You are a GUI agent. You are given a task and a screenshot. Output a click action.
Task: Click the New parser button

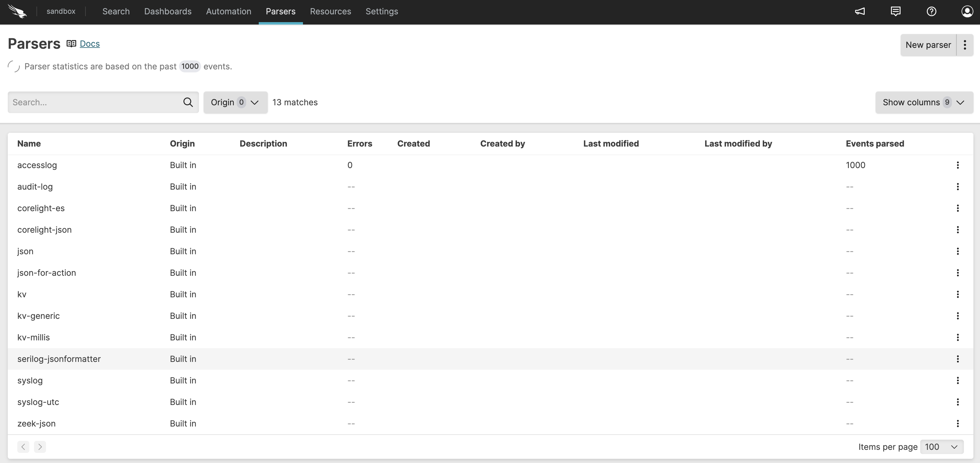928,45
